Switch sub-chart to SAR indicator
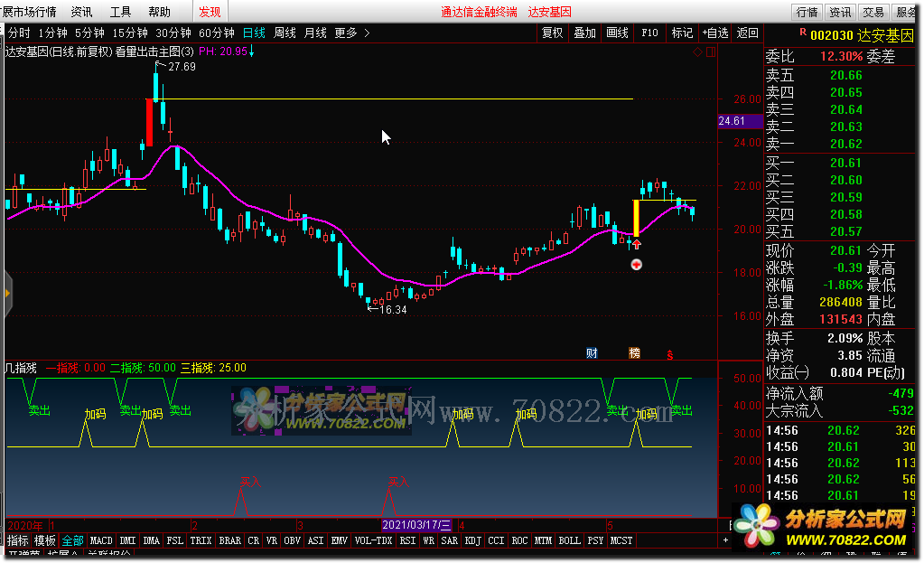 click(x=449, y=540)
